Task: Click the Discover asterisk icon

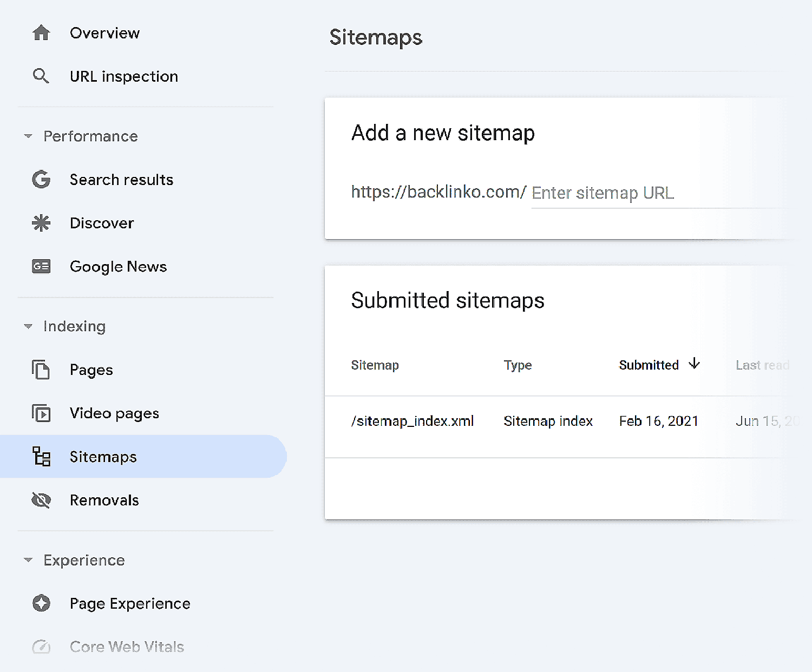Action: pyautogui.click(x=41, y=223)
